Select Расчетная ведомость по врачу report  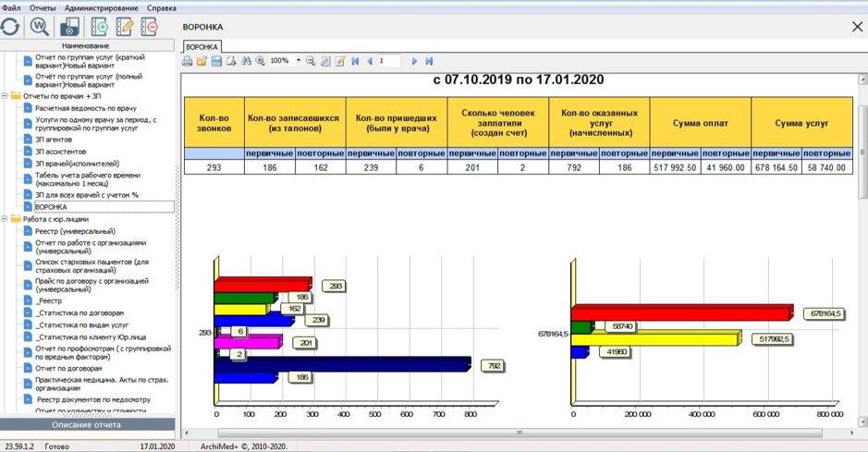[x=86, y=108]
